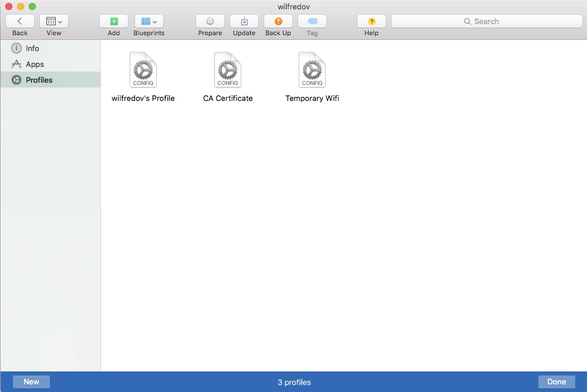The image size is (587, 392).
Task: Select the Temporary Wifi config file icon
Action: 312,70
